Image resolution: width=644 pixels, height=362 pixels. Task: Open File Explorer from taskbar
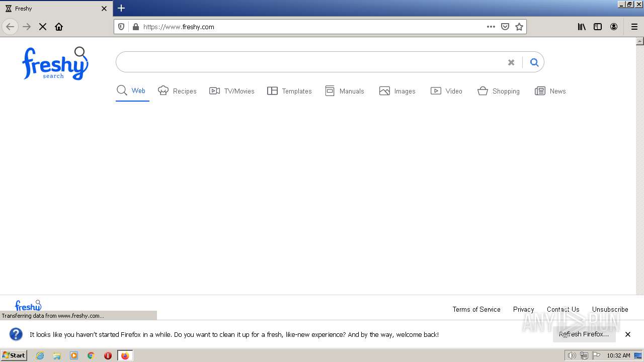(x=57, y=355)
